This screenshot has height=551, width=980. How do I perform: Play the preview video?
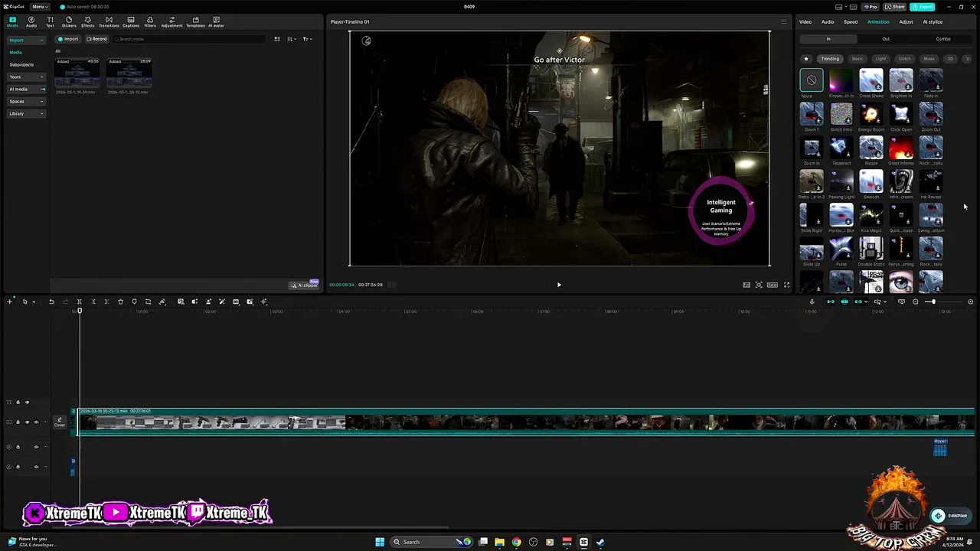(559, 285)
